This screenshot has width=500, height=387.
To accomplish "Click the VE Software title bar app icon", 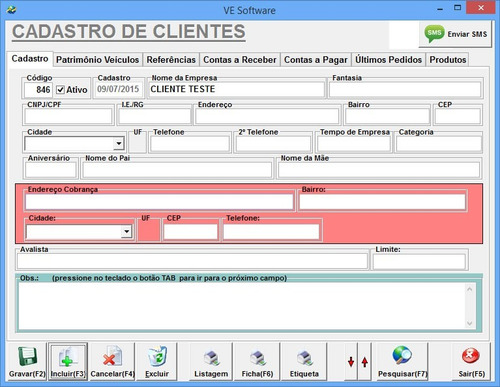I will click(11, 10).
